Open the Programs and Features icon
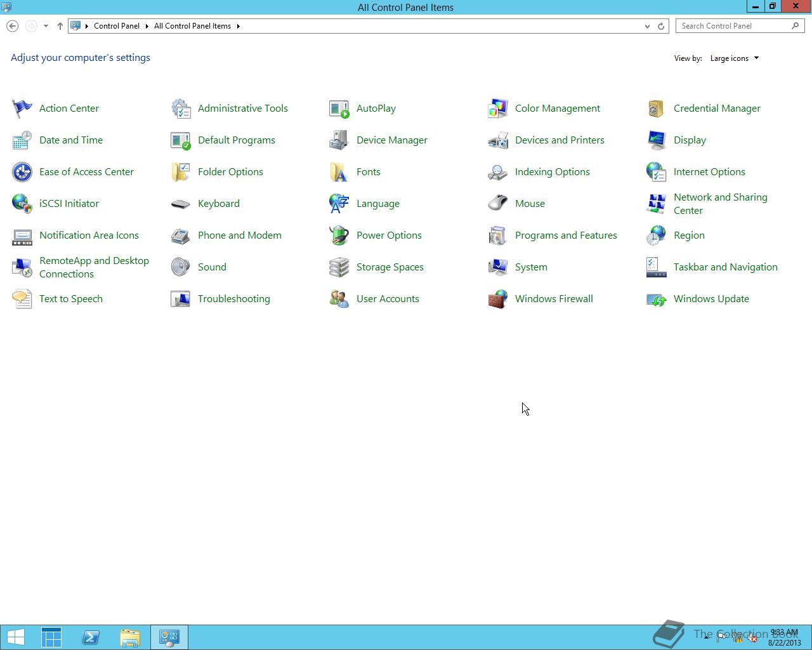The height and width of the screenshot is (650, 812). 498,235
